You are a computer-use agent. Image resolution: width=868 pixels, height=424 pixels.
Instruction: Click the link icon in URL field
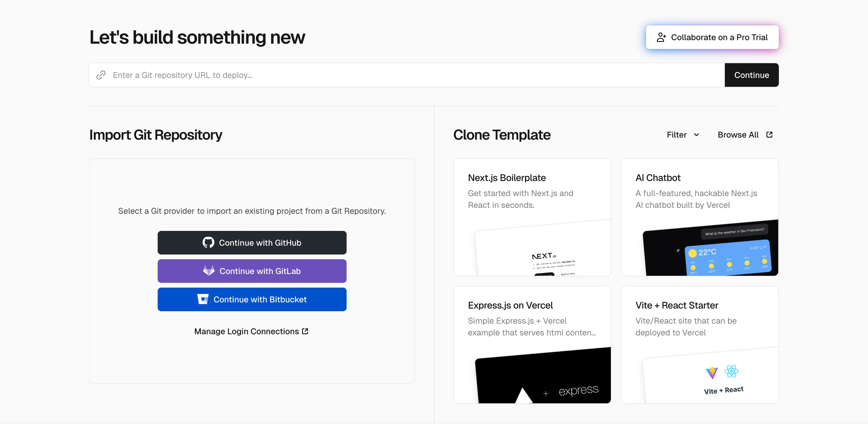pos(101,75)
